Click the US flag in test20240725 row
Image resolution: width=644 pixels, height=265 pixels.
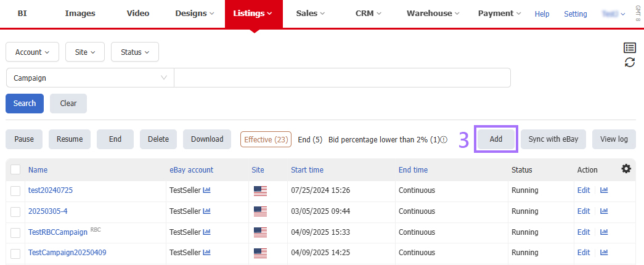tap(261, 190)
